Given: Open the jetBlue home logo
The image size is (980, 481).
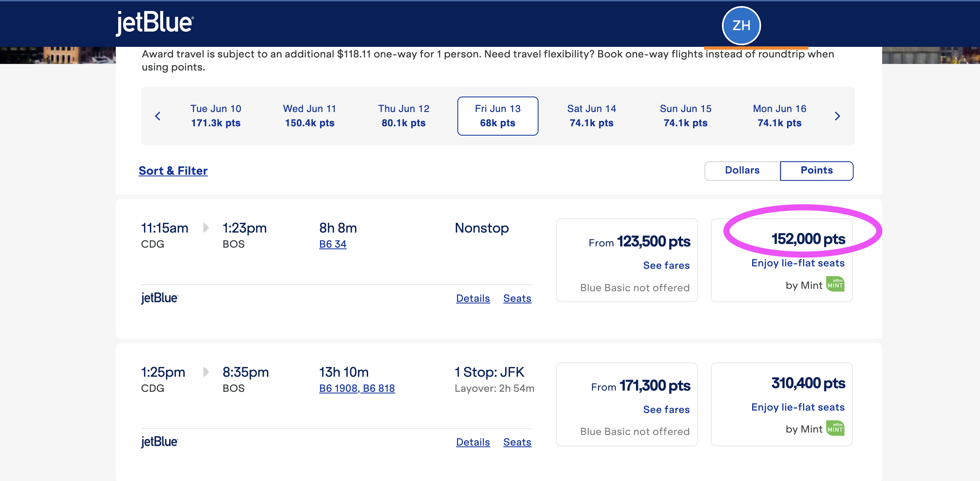Looking at the screenshot, I should 155,23.
